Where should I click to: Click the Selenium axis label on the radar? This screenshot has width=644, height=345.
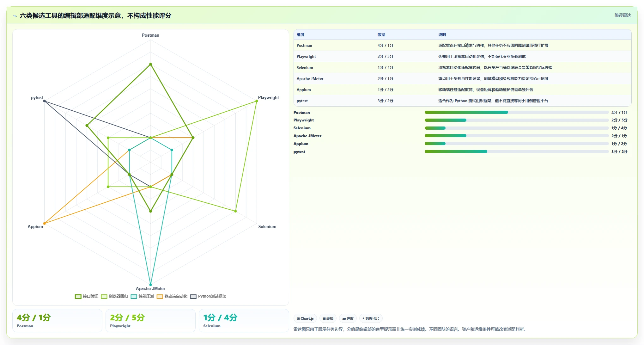pyautogui.click(x=267, y=226)
